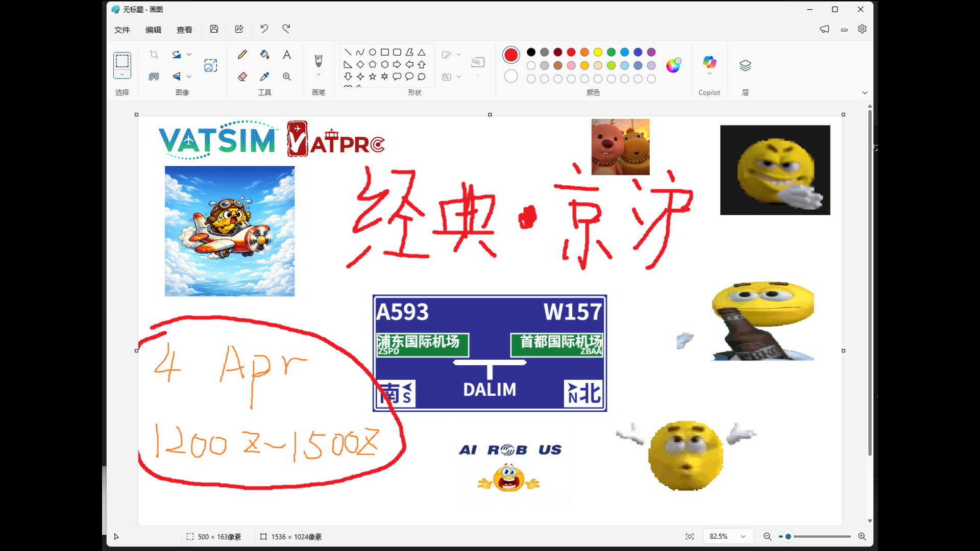Click the Save icon
The height and width of the screenshot is (551, 980).
[x=214, y=29]
